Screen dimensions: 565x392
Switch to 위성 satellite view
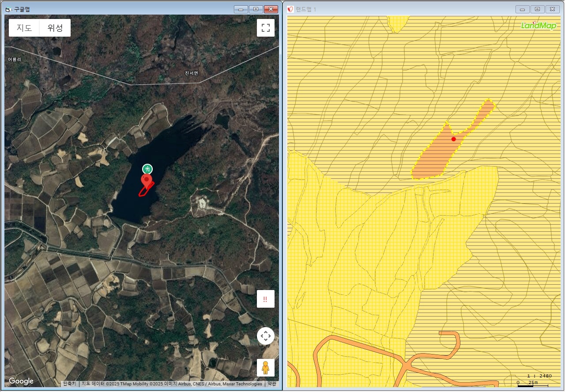[55, 28]
